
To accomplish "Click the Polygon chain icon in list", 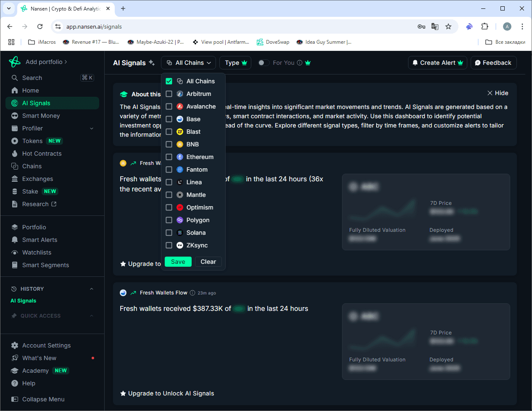I will tap(180, 220).
